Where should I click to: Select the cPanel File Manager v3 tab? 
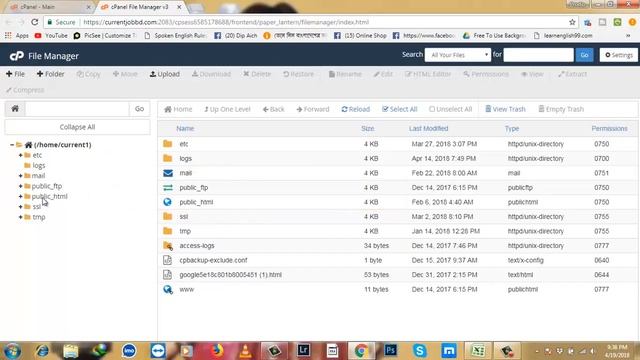[x=140, y=7]
